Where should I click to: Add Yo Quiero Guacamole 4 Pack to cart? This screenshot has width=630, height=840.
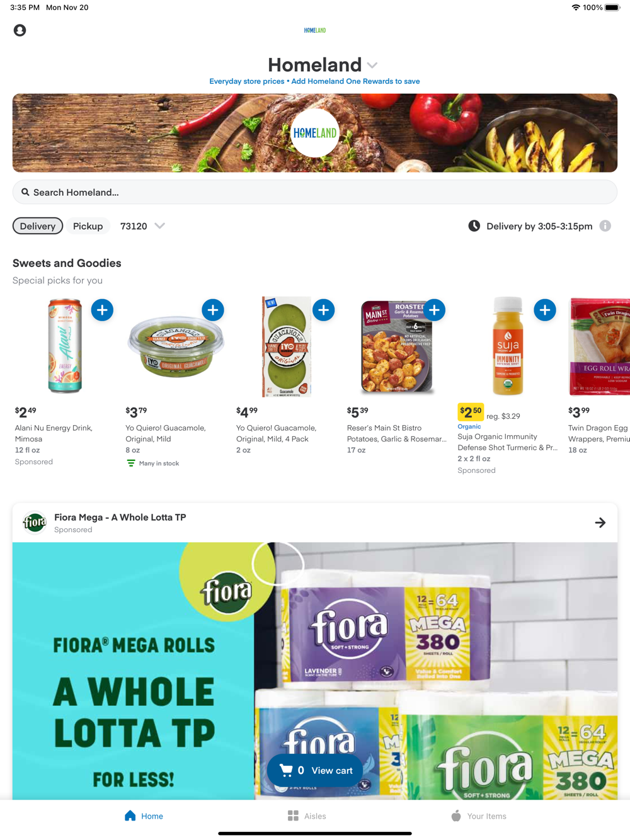coord(324,310)
